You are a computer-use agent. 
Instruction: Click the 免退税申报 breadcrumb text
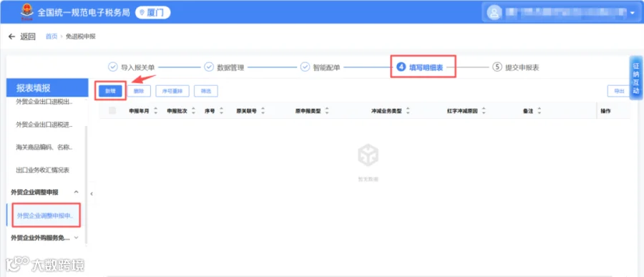point(80,37)
